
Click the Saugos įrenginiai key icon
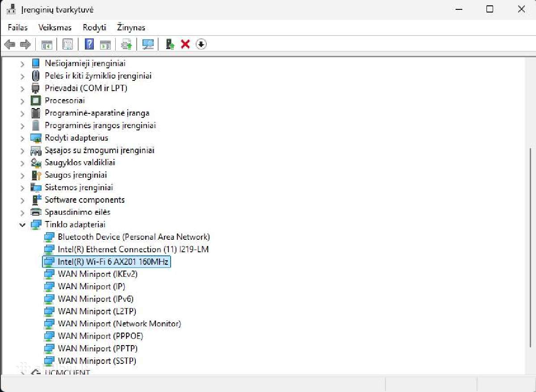pyautogui.click(x=36, y=175)
